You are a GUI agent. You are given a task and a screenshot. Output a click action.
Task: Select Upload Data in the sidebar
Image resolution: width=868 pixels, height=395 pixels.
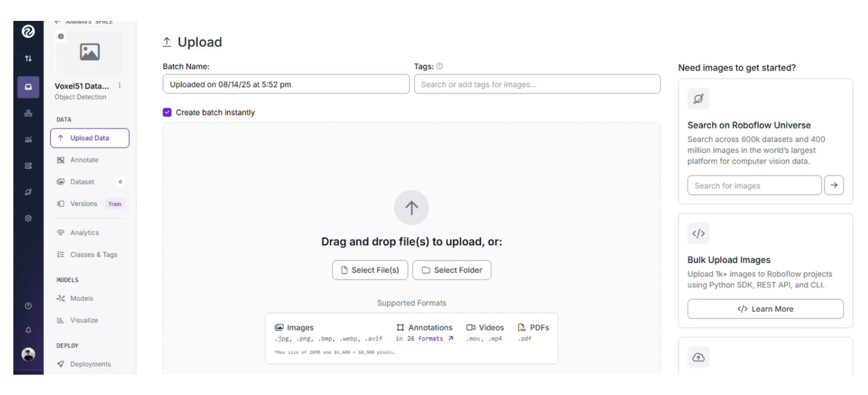pyautogui.click(x=89, y=138)
